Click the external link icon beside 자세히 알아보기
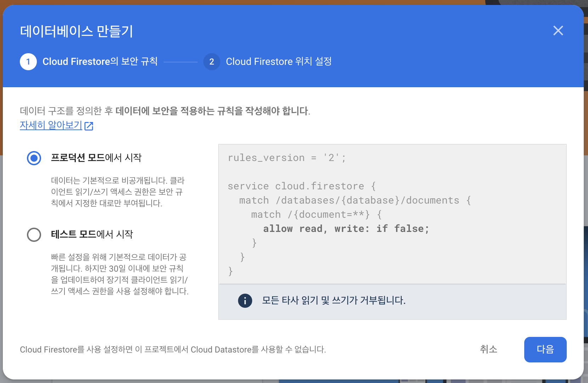This screenshot has width=588, height=383. click(x=89, y=126)
